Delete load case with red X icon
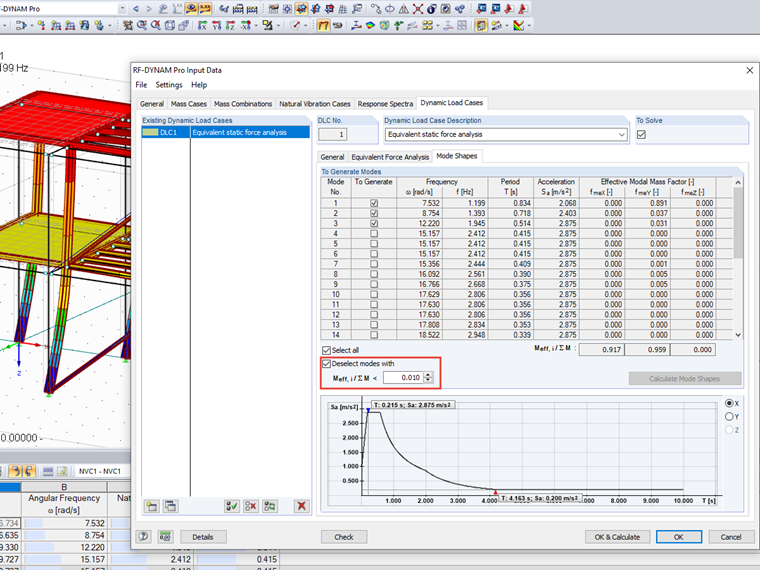The height and width of the screenshot is (570, 760). coord(300,507)
